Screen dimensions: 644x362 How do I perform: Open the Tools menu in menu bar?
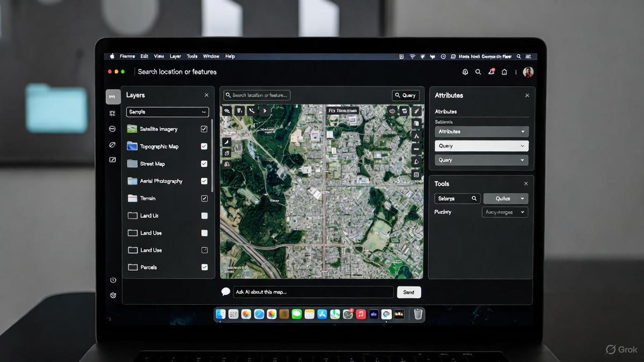pyautogui.click(x=192, y=56)
